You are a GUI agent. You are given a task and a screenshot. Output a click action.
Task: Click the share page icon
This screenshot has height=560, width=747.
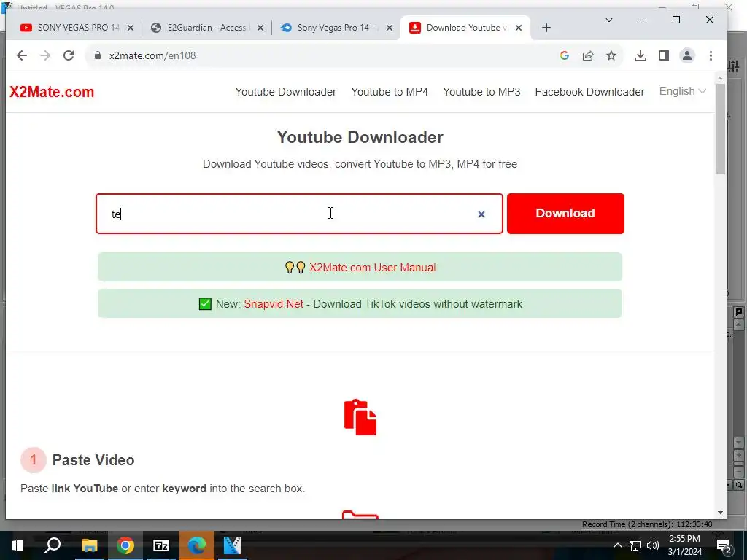coord(588,55)
